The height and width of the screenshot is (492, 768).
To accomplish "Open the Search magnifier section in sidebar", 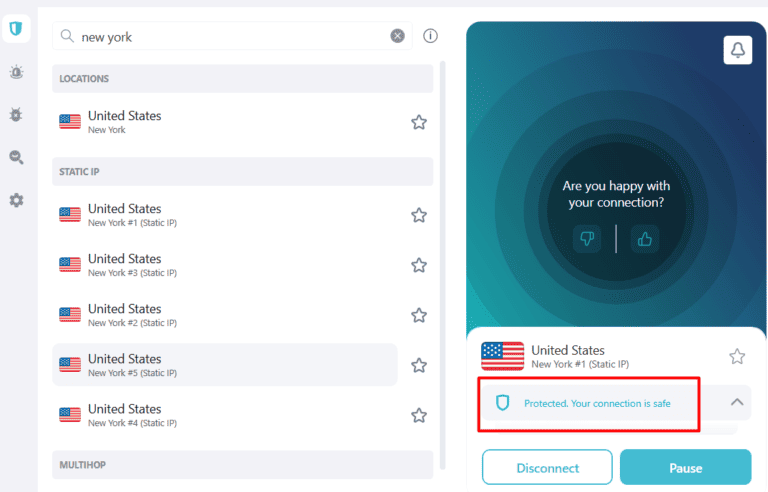I will 16,157.
